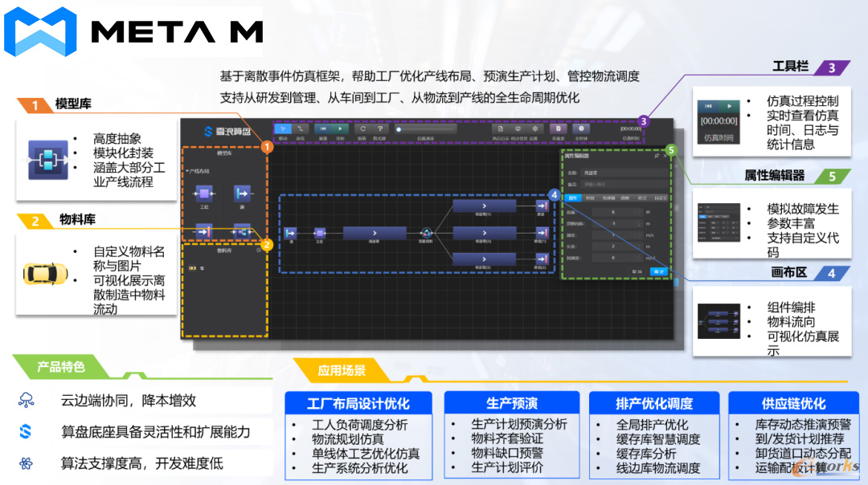The height and width of the screenshot is (485, 868).
Task: Open the 执行日志 execution log
Action: 501,128
